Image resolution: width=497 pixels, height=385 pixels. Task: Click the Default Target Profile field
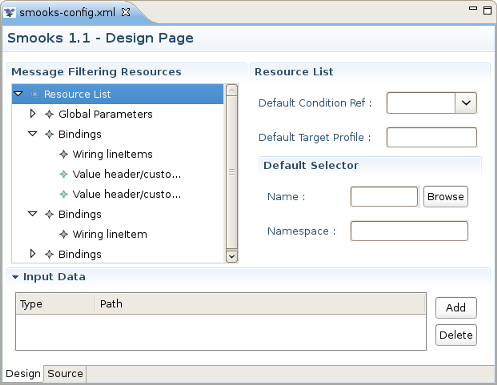[431, 137]
